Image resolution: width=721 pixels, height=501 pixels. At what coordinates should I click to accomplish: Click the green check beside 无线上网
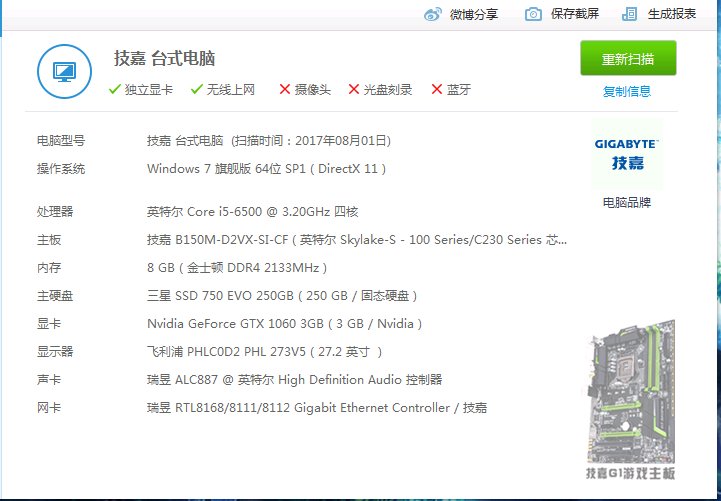coord(197,89)
